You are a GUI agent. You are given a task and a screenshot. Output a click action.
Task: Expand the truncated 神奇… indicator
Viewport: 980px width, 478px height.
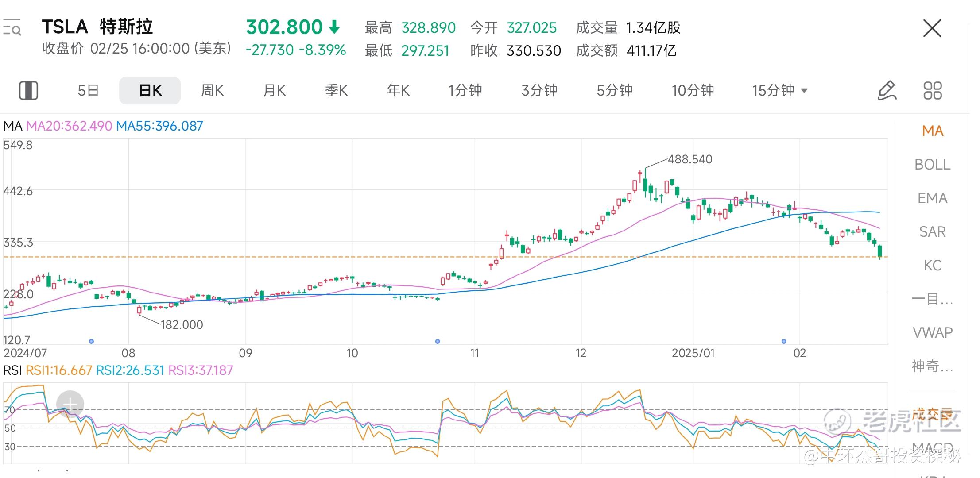(932, 366)
